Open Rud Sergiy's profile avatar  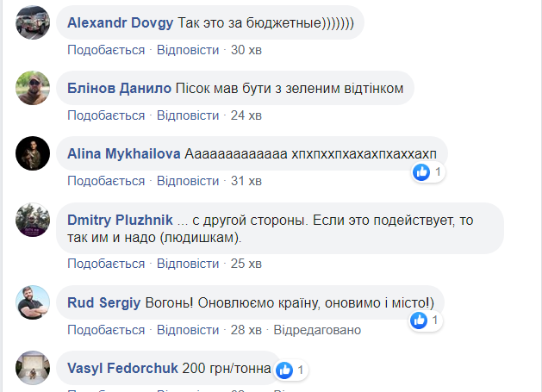coord(34,302)
